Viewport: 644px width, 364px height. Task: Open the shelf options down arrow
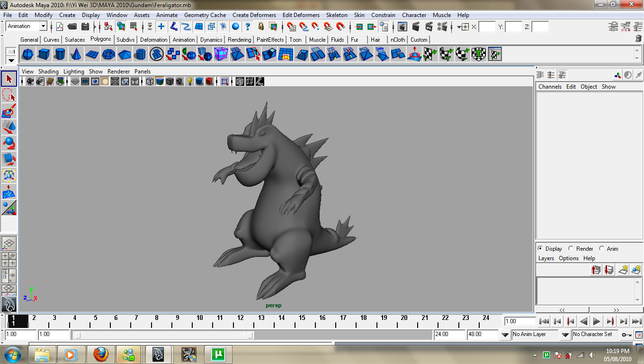click(x=11, y=61)
